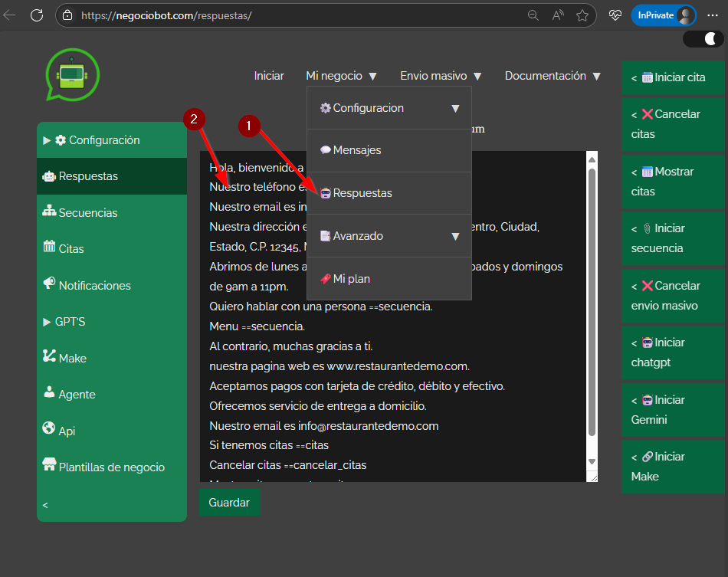Open the Documentación dropdown menu
The height and width of the screenshot is (577, 728).
[553, 76]
